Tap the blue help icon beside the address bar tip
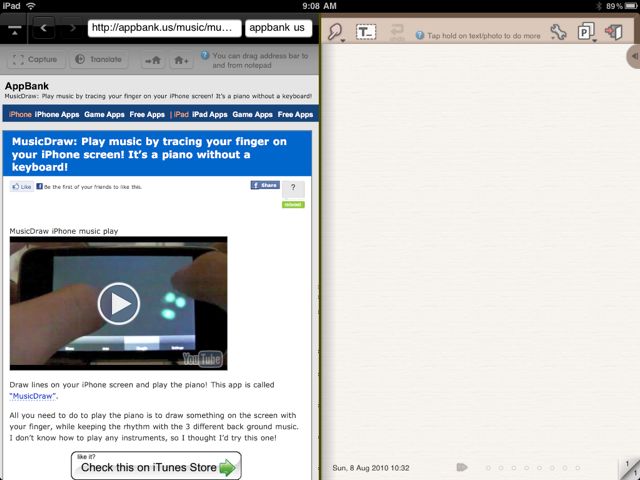 pyautogui.click(x=205, y=56)
